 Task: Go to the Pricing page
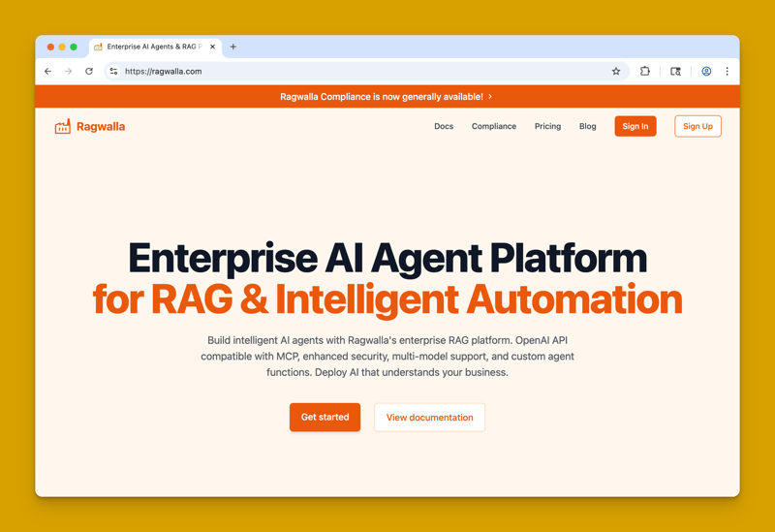(547, 126)
